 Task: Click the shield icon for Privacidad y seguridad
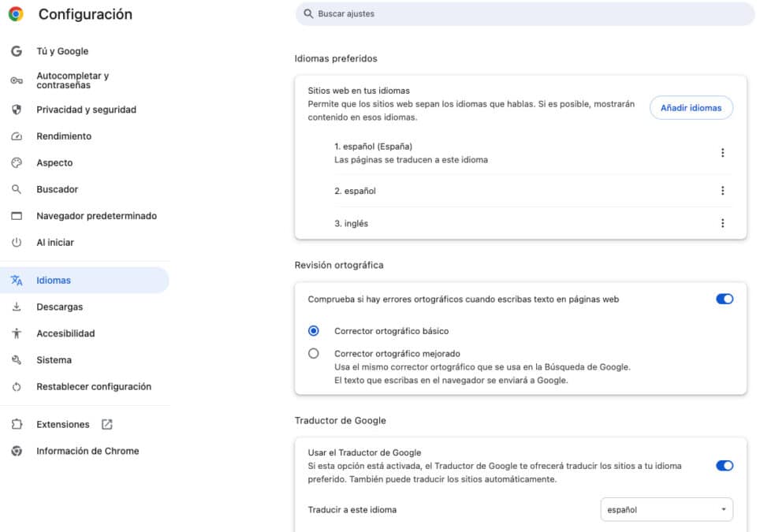(17, 110)
